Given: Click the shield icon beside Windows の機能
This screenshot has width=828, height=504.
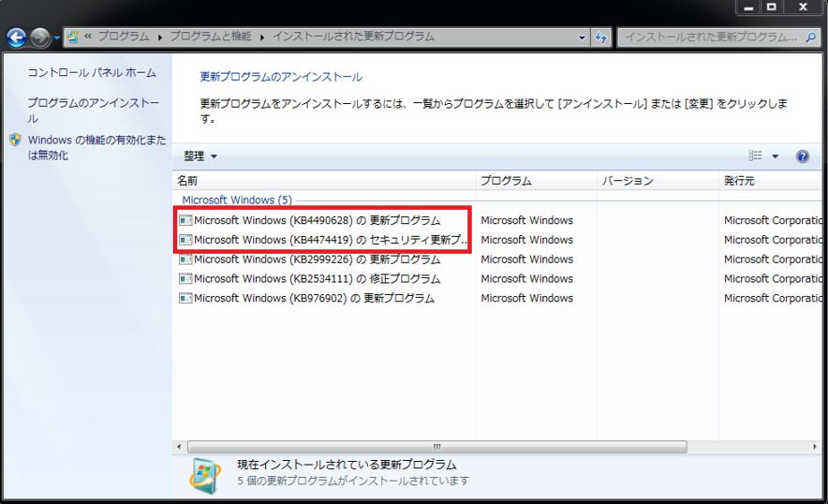Looking at the screenshot, I should coord(15,140).
